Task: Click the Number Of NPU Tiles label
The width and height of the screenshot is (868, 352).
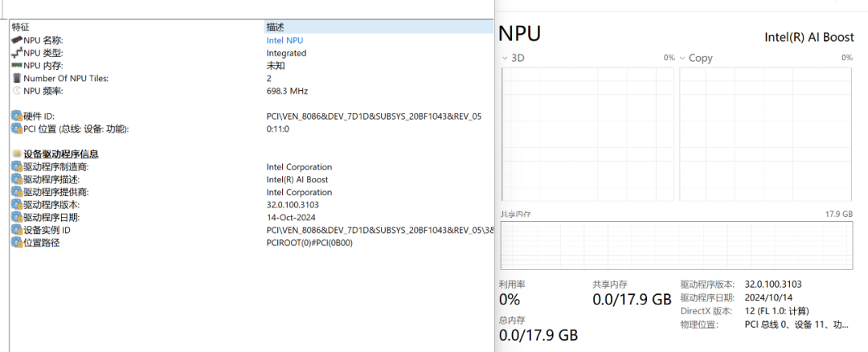Action: coord(66,78)
